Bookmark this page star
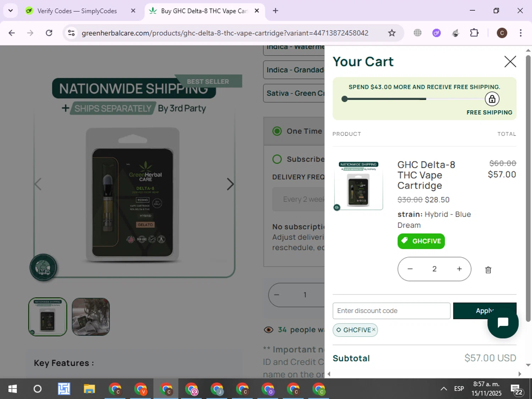The height and width of the screenshot is (399, 532). click(392, 33)
